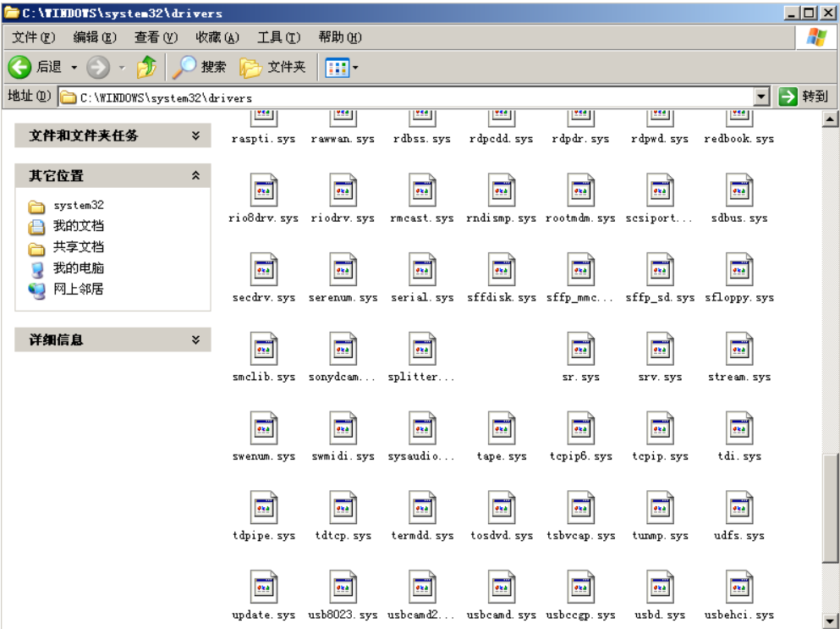Select the secdrv.sys file icon
840x629 pixels.
[x=264, y=270]
